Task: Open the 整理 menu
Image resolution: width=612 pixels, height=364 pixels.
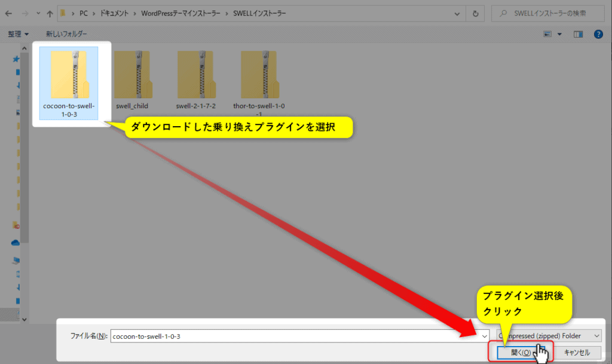Action: (18, 34)
